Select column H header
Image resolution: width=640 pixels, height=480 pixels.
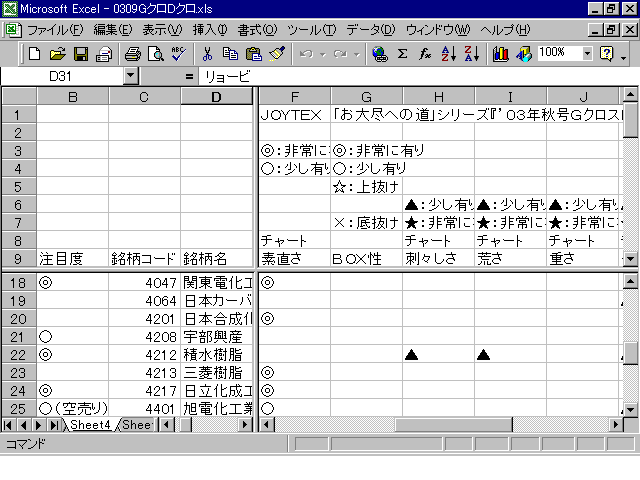click(439, 97)
